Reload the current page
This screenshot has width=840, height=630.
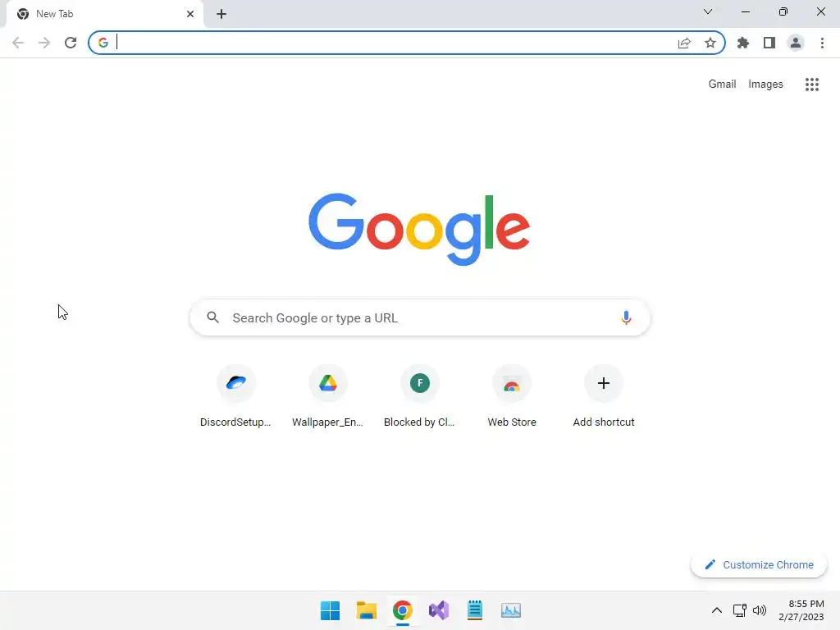tap(71, 43)
